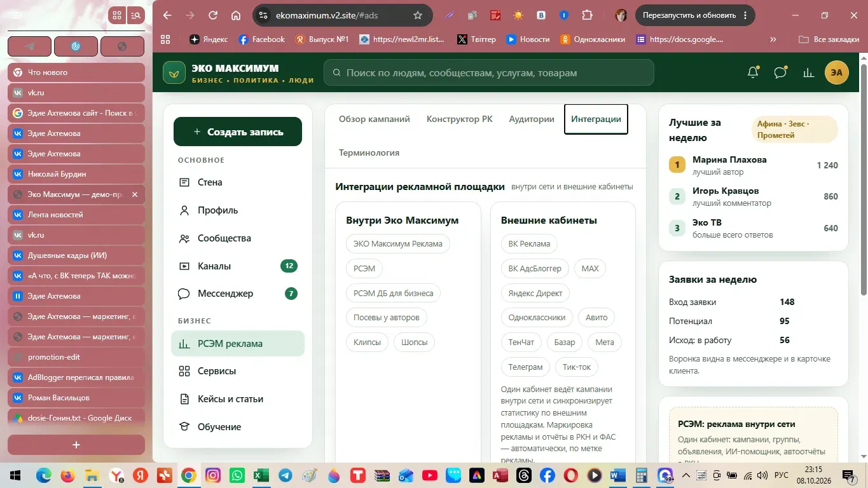
Task: Open the Все закладки folder
Action: tap(829, 39)
